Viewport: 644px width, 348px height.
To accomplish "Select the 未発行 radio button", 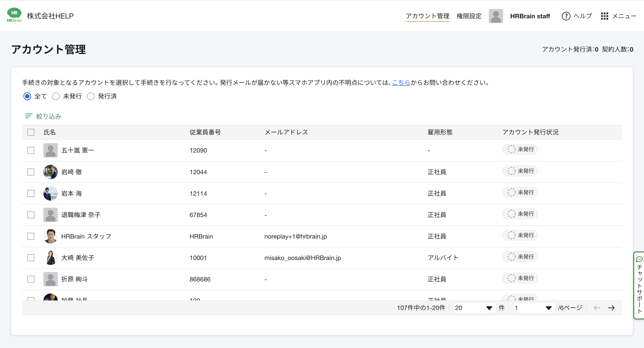I will [x=56, y=96].
